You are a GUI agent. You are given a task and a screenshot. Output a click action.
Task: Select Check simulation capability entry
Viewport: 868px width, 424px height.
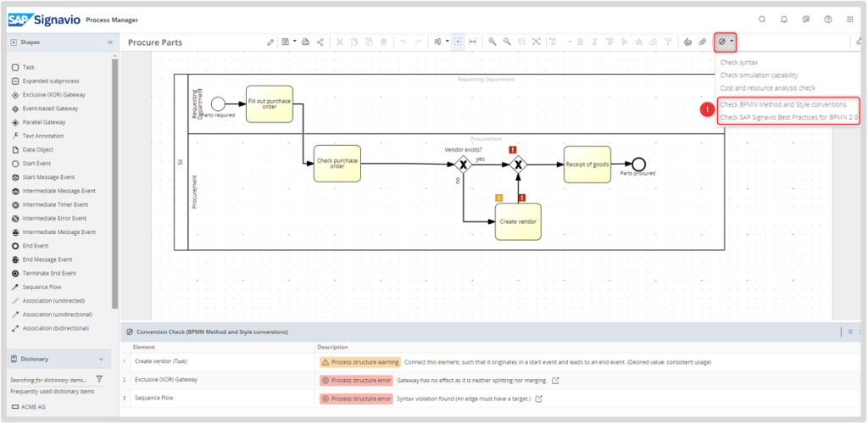pos(759,75)
